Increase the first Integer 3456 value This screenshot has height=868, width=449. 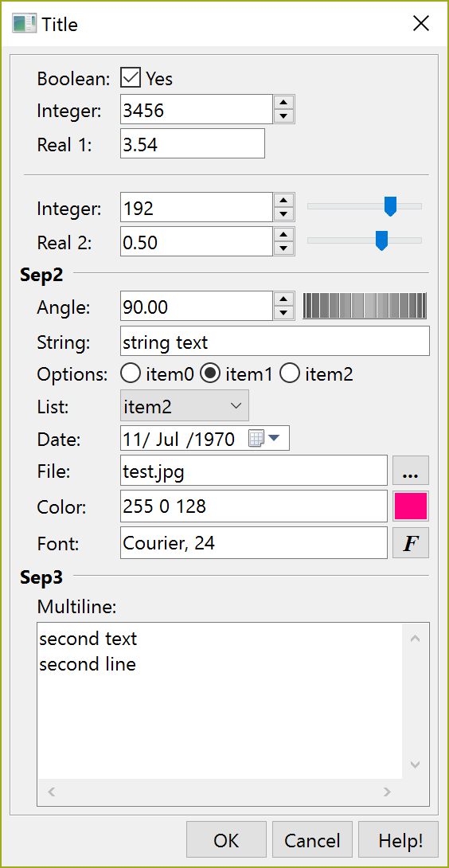[x=284, y=102]
